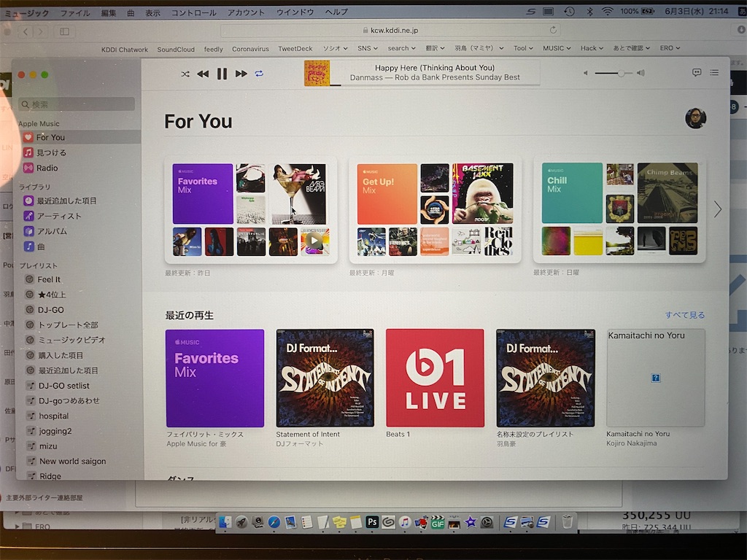The height and width of the screenshot is (560, 747).
Task: Open the lyrics panel icon
Action: [x=697, y=72]
